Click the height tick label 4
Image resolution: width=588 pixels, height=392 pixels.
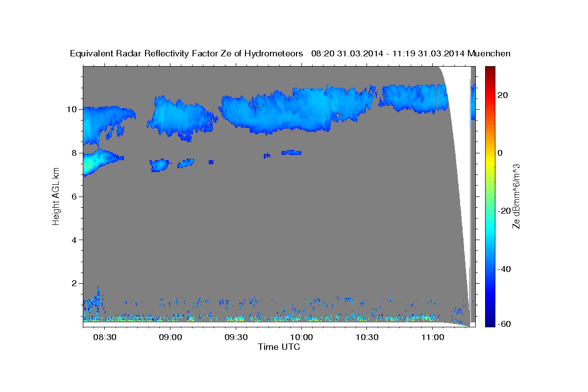75,240
